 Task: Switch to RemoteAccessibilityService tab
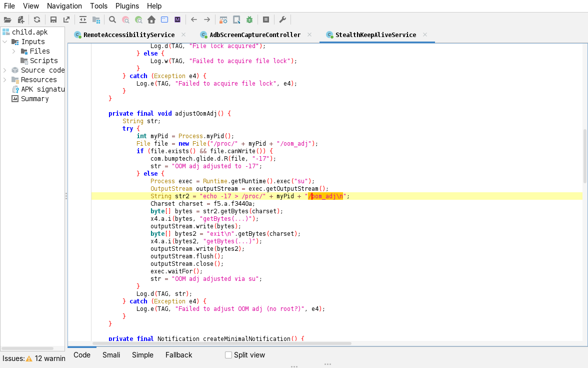pos(129,35)
